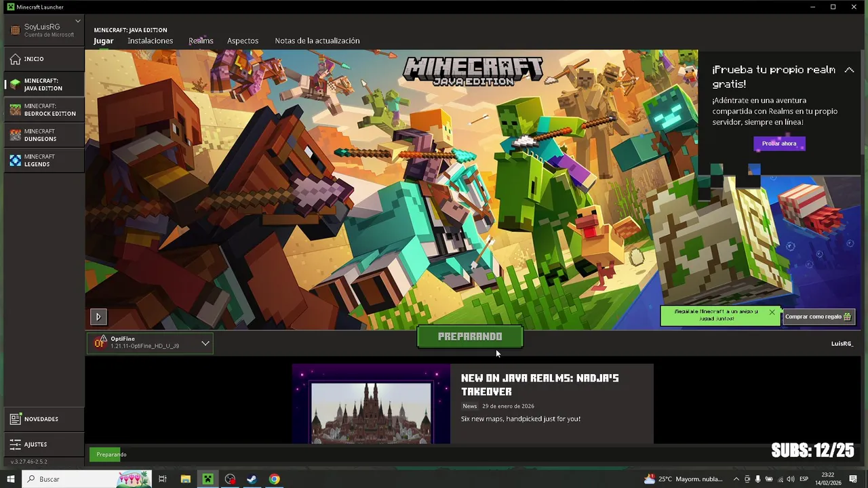The width and height of the screenshot is (868, 488).
Task: Open Windows notification center
Action: pos(853,479)
